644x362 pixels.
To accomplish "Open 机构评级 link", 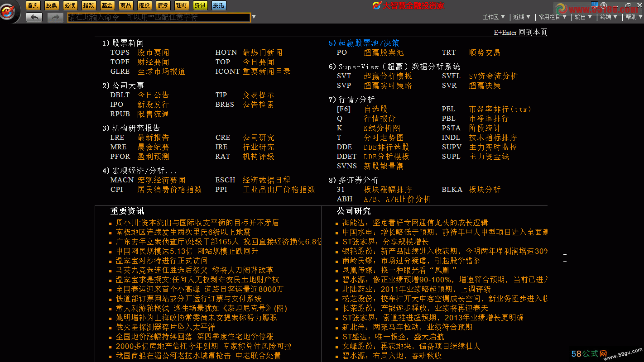I will (x=259, y=157).
